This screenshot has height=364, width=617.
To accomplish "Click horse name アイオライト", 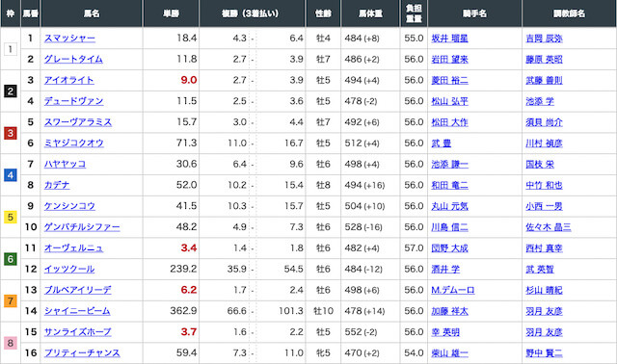I will pos(68,80).
